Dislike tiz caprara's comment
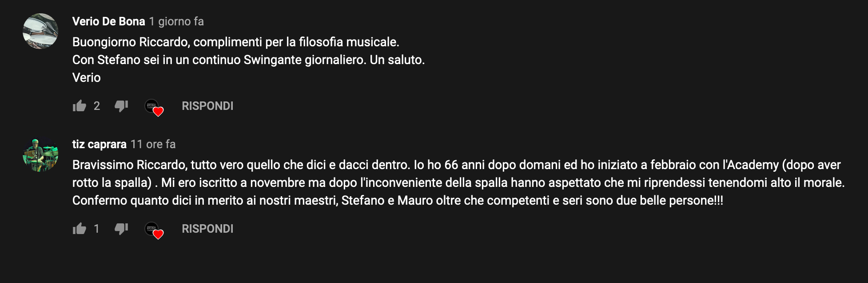The width and height of the screenshot is (868, 283). pos(121,229)
